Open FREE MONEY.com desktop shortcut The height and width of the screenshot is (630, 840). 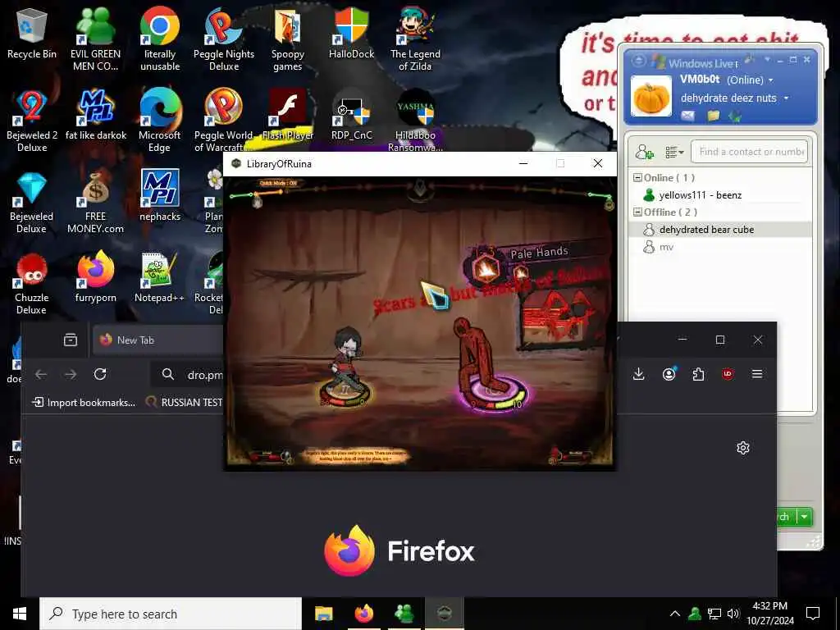click(x=95, y=203)
